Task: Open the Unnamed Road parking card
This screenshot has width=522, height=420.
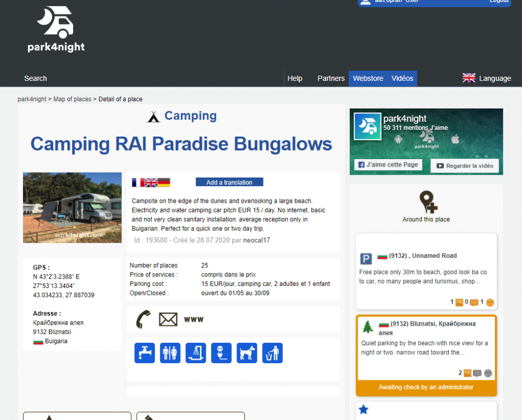Action: 426,271
